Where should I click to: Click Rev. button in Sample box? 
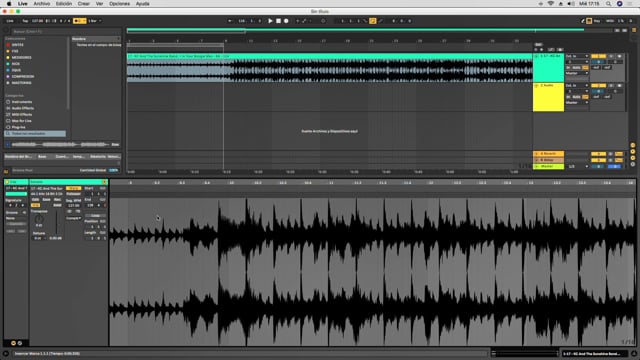point(58,200)
